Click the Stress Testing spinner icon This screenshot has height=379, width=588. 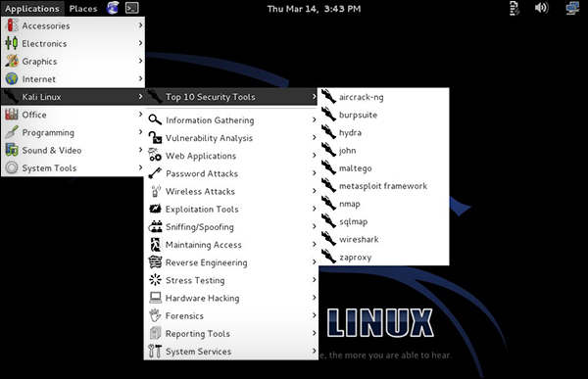tap(155, 280)
